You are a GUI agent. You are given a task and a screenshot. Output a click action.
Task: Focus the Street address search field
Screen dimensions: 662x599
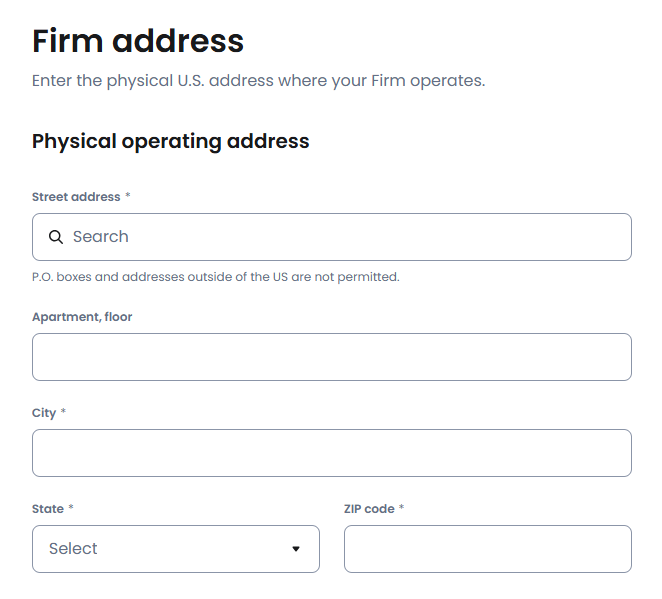tap(340, 237)
